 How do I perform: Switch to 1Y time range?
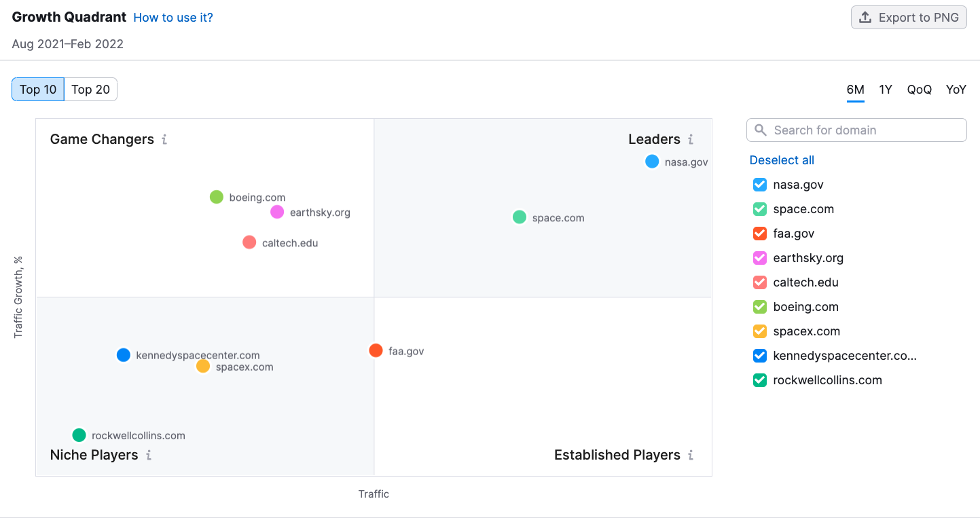886,90
